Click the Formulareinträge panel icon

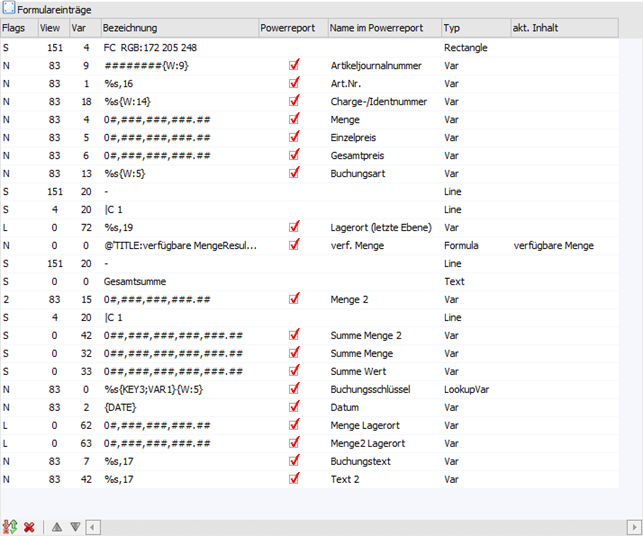tap(8, 8)
